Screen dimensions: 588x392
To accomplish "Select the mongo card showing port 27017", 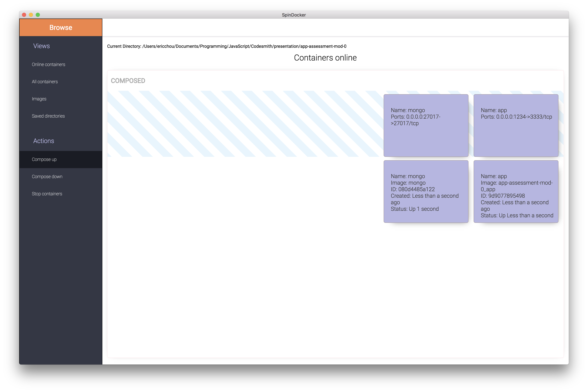I will pos(426,126).
